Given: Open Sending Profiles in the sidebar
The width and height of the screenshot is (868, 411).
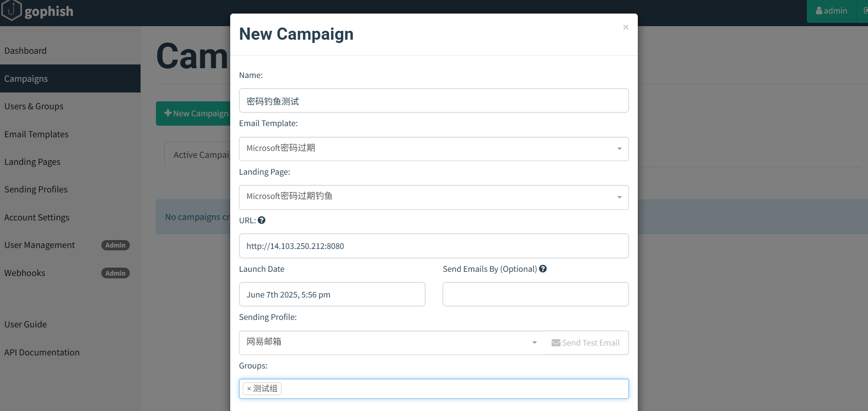Looking at the screenshot, I should click(36, 190).
